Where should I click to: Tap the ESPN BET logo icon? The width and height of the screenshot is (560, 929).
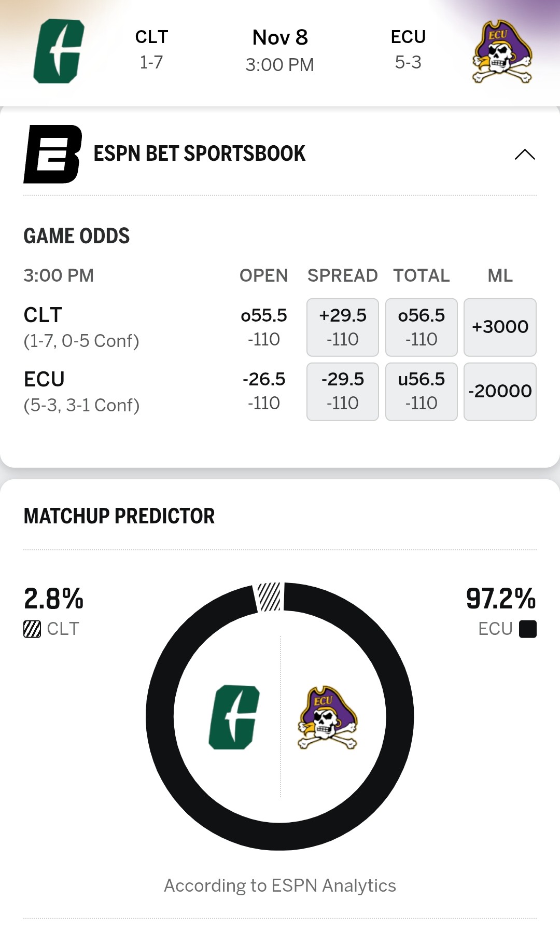(x=52, y=154)
